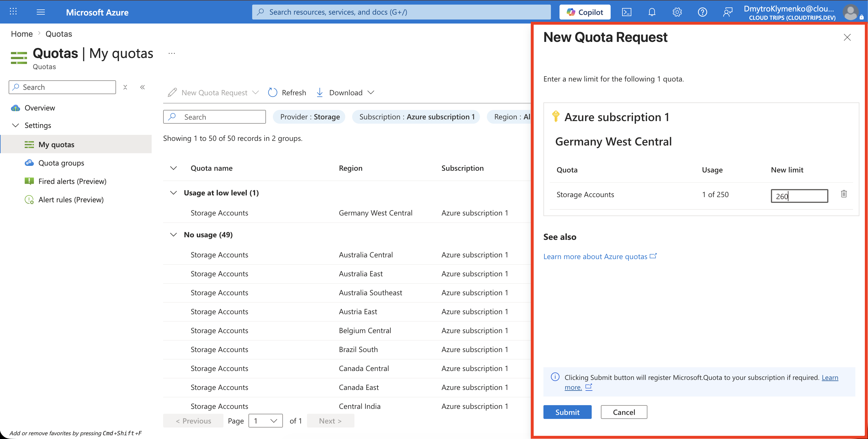Click the Microsoft Azure title

[x=97, y=12]
